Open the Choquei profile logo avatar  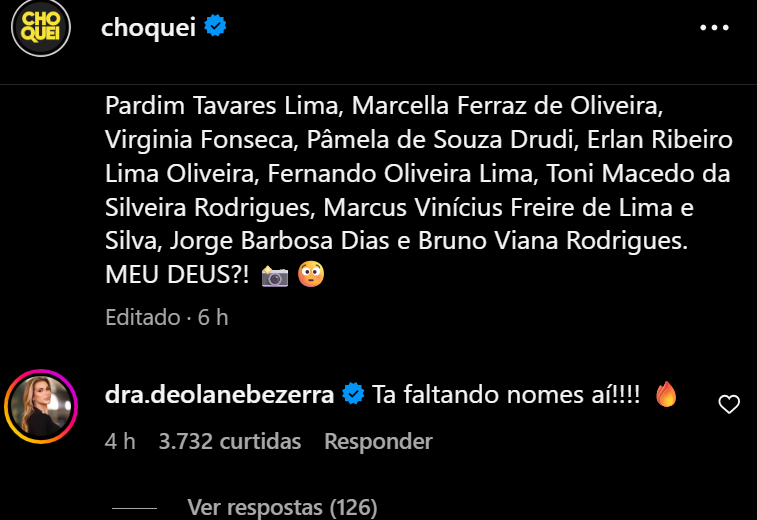[x=41, y=28]
